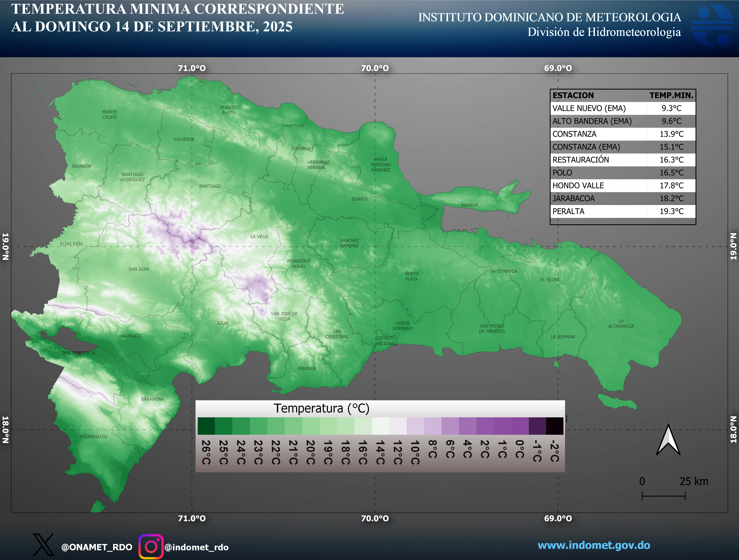Click the @ONAMET_RDO handle
Screen dimensions: 739x560
pyautogui.click(x=97, y=547)
